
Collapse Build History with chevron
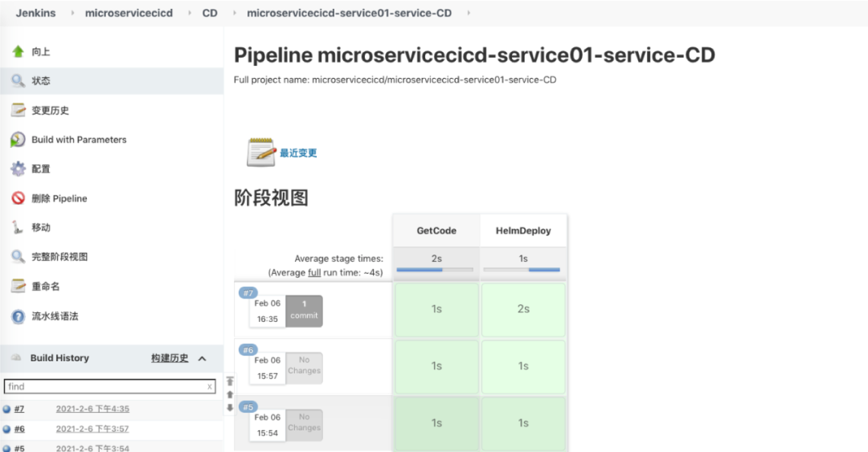tap(202, 359)
